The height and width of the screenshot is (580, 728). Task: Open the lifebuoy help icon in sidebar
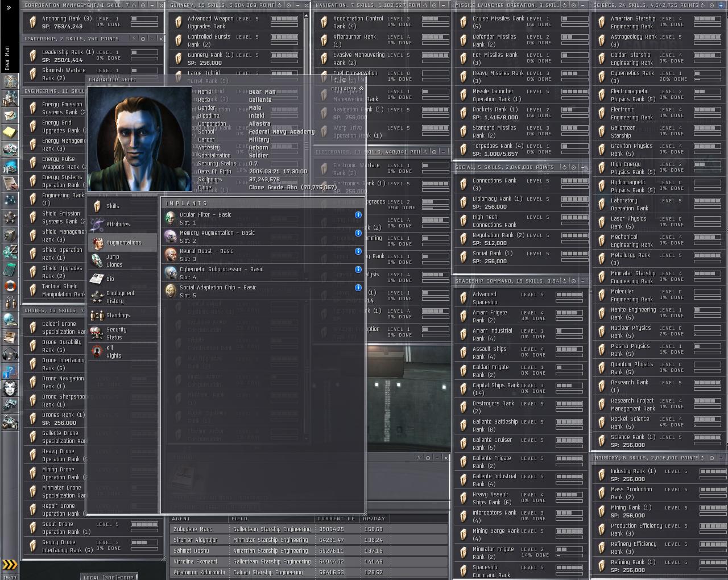tap(10, 285)
